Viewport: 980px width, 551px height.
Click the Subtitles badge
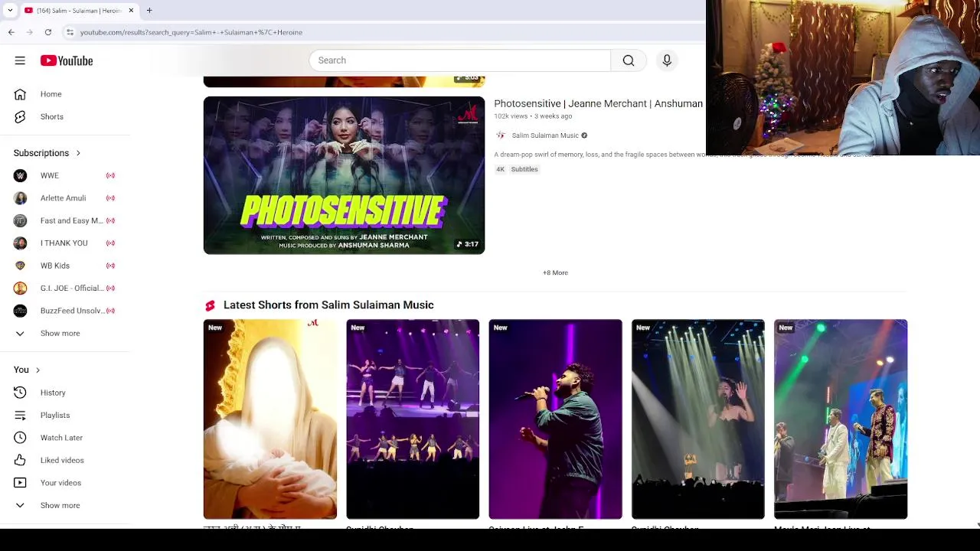[524, 169]
